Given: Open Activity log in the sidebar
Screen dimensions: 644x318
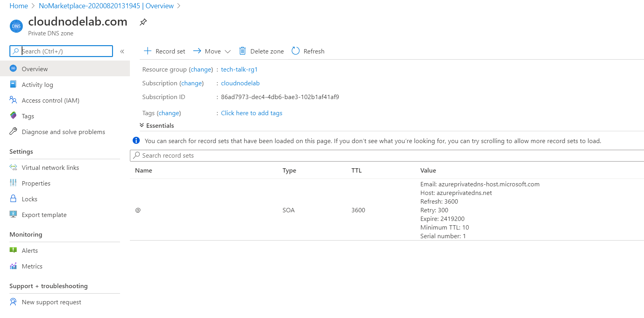Looking at the screenshot, I should [37, 85].
